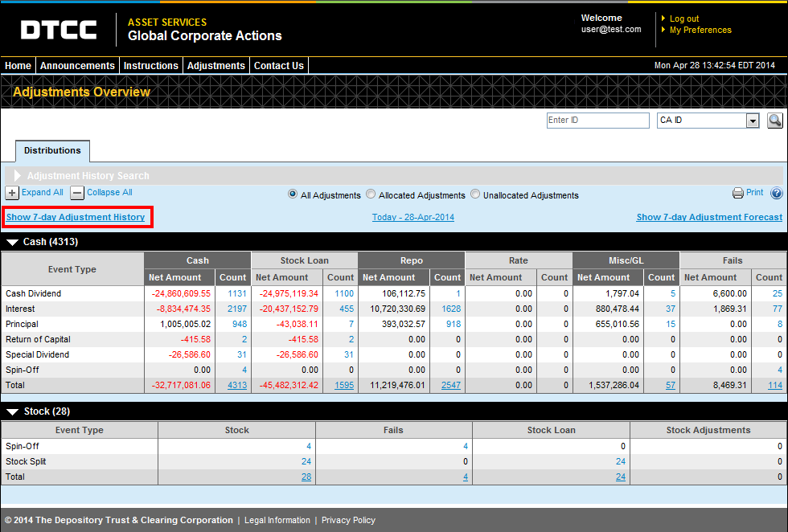The width and height of the screenshot is (788, 532).
Task: Click the Log out link
Action: pos(684,18)
